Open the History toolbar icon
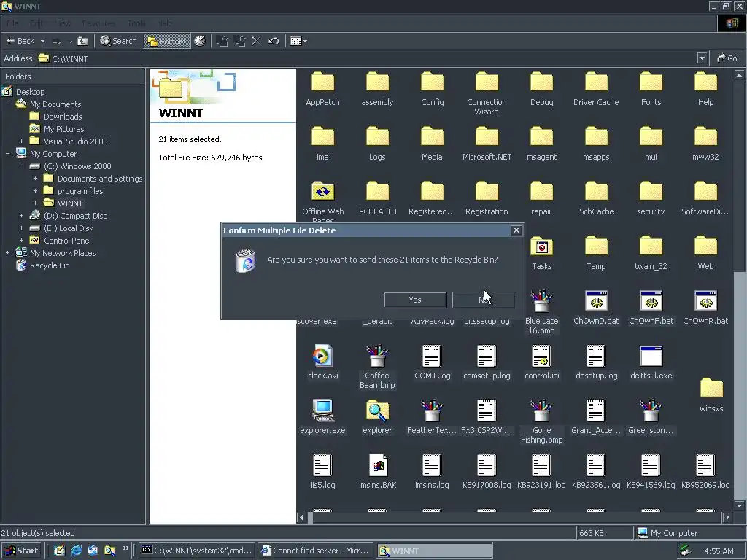 [x=200, y=41]
